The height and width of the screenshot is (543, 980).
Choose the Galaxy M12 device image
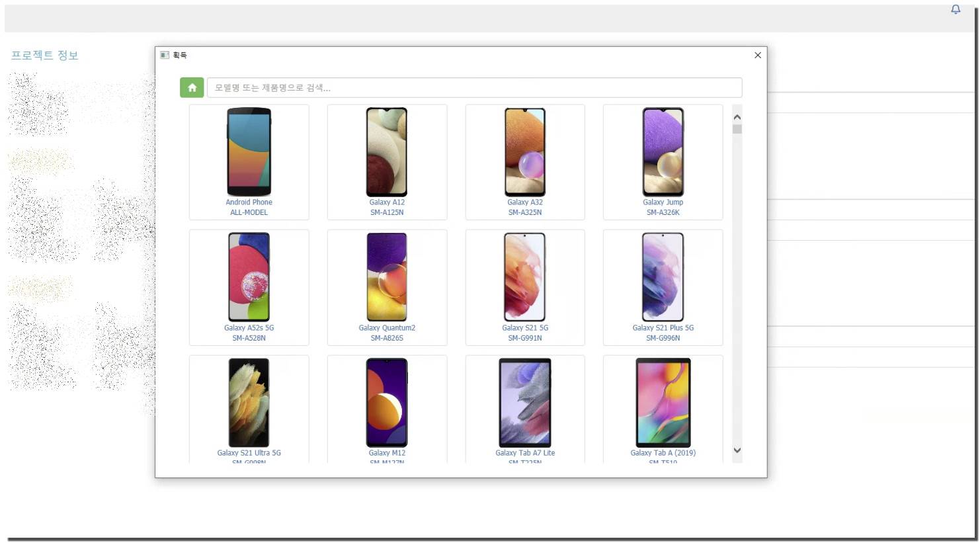point(387,403)
